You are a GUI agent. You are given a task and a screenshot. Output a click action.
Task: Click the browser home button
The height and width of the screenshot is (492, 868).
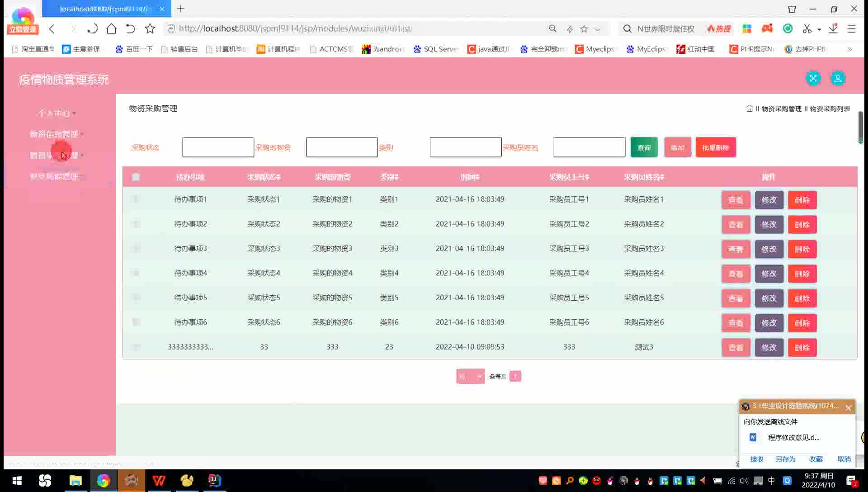[111, 29]
